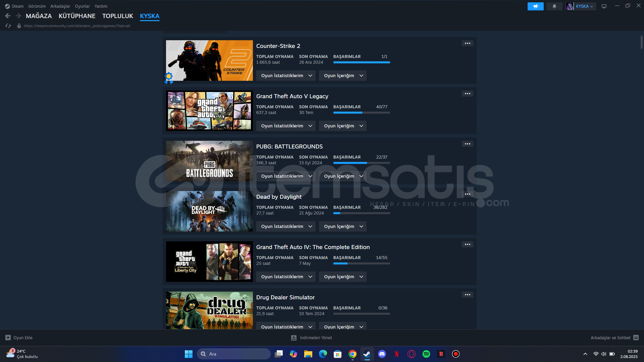Click the page vertical scrollbar

pyautogui.click(x=641, y=42)
